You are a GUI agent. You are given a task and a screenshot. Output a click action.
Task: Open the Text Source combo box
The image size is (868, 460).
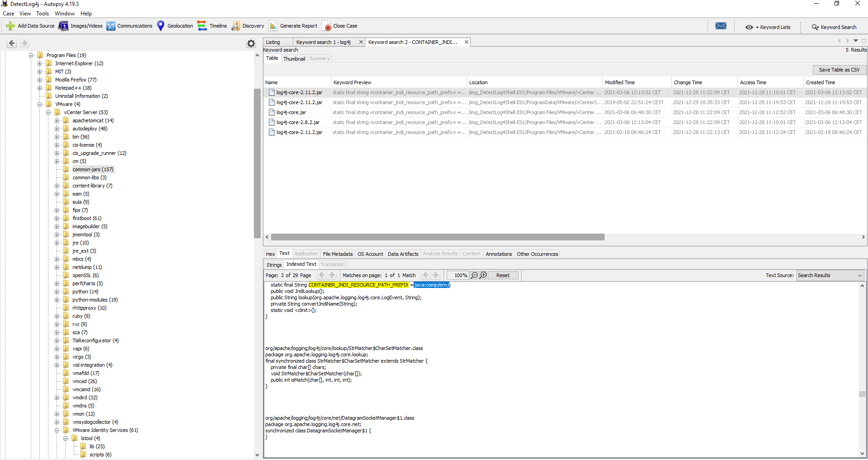coord(830,275)
